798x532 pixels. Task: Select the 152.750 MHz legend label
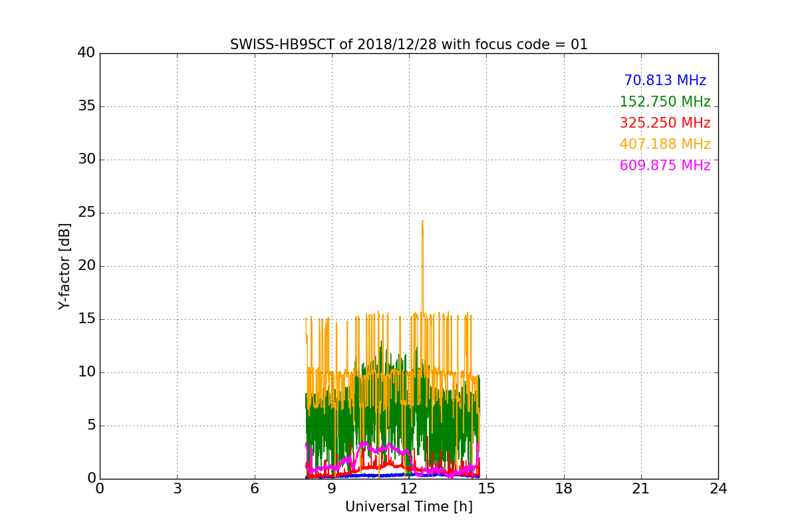pyautogui.click(x=665, y=102)
